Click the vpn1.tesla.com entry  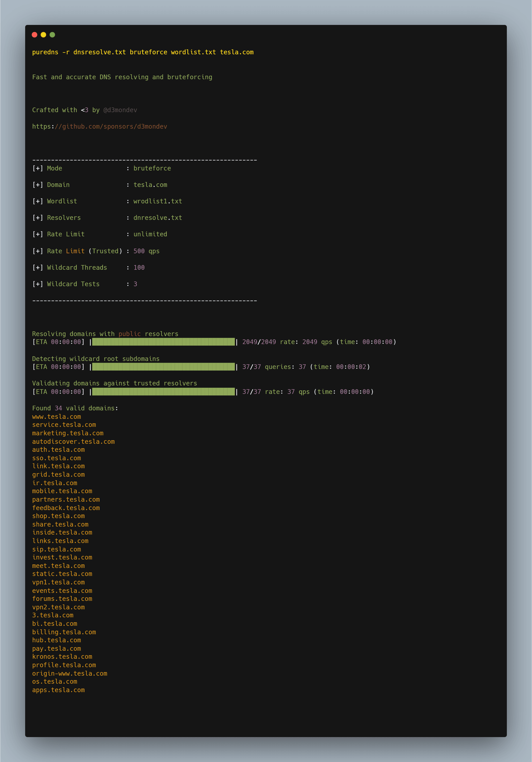point(58,582)
